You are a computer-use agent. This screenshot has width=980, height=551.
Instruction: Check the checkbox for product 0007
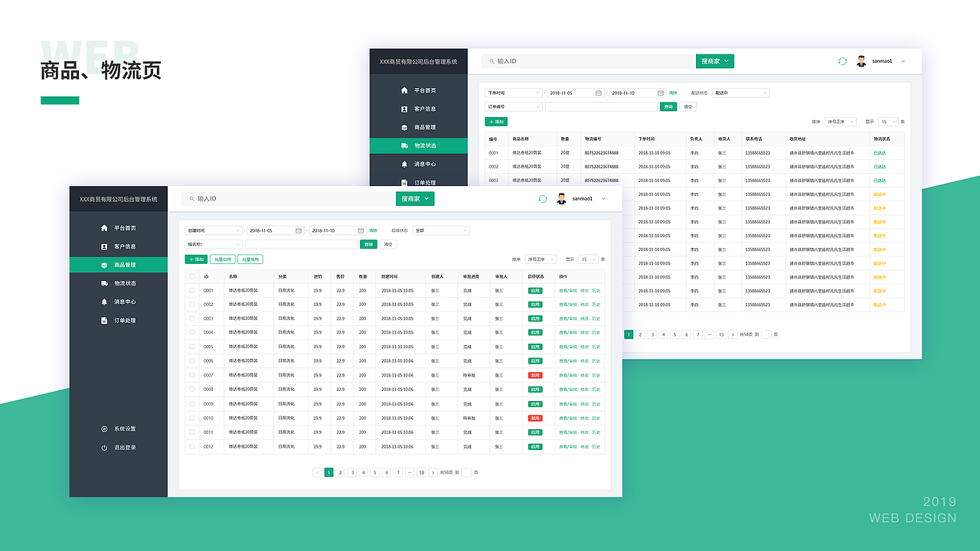point(192,376)
